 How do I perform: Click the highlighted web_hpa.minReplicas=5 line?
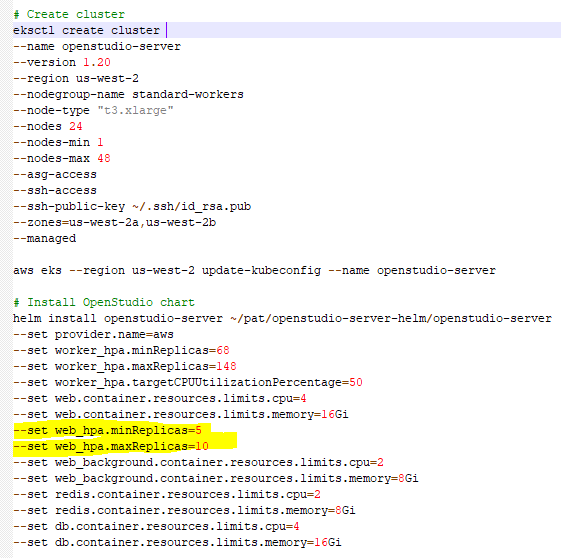point(107,430)
